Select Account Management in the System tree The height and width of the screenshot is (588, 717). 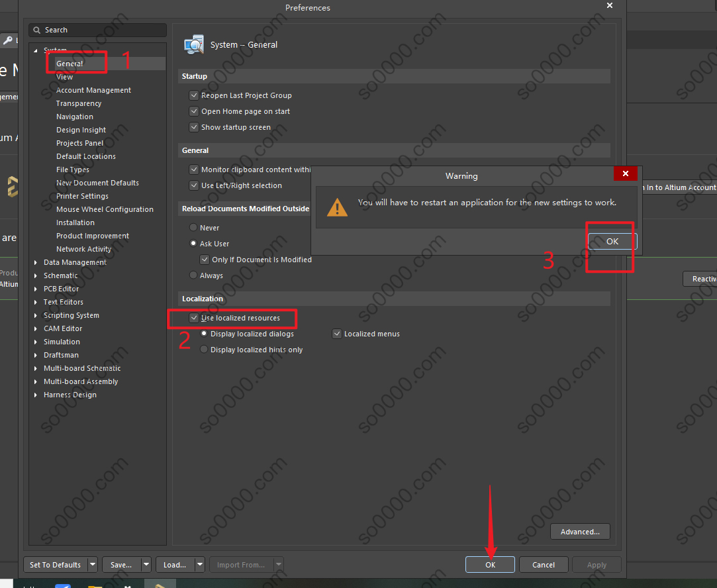[93, 90]
